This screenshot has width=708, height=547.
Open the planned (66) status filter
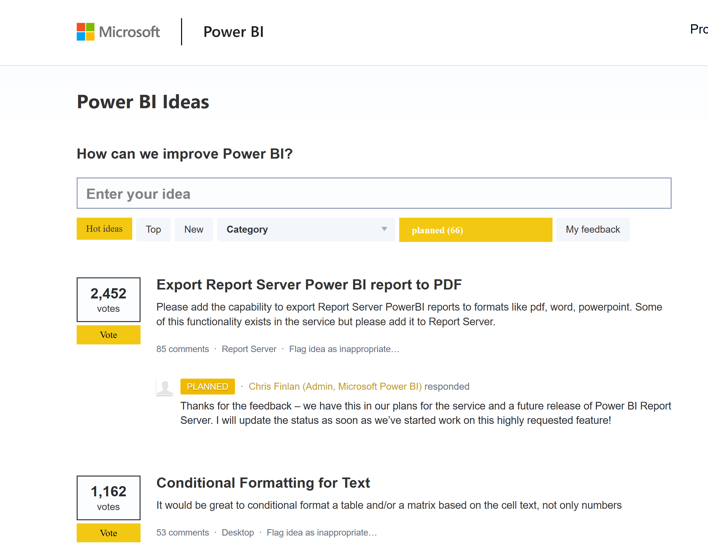475,230
